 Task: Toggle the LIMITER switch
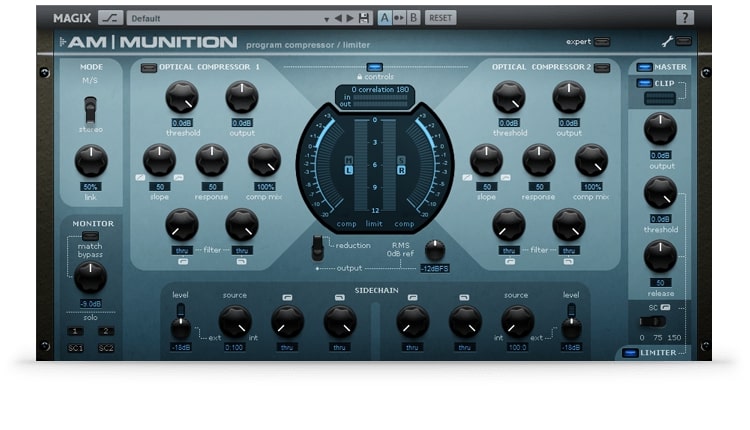pos(630,353)
